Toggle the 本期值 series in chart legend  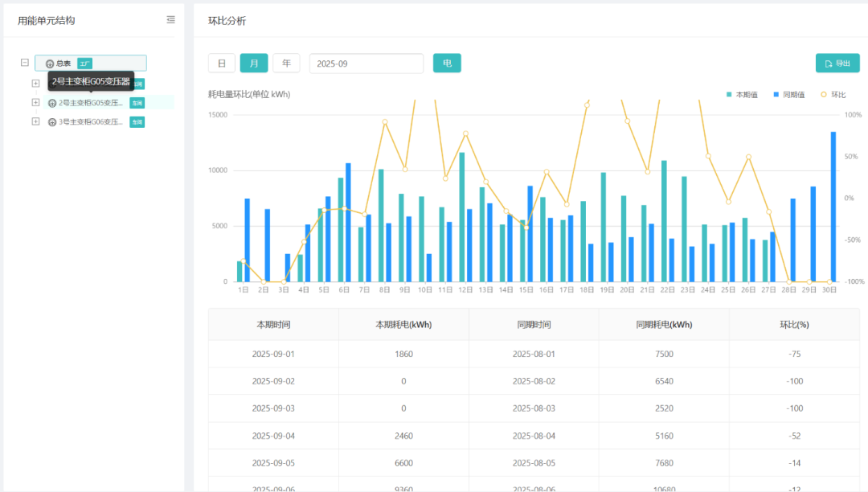(x=742, y=95)
